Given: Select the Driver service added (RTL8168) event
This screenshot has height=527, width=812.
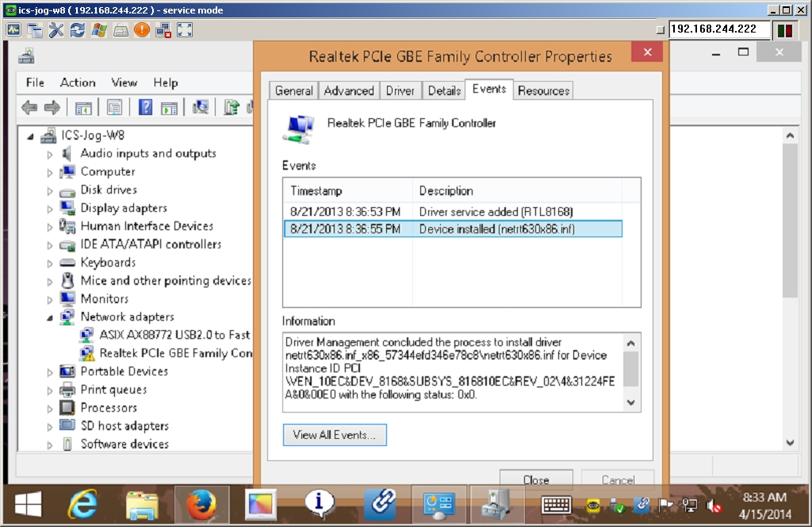Looking at the screenshot, I should tap(453, 211).
